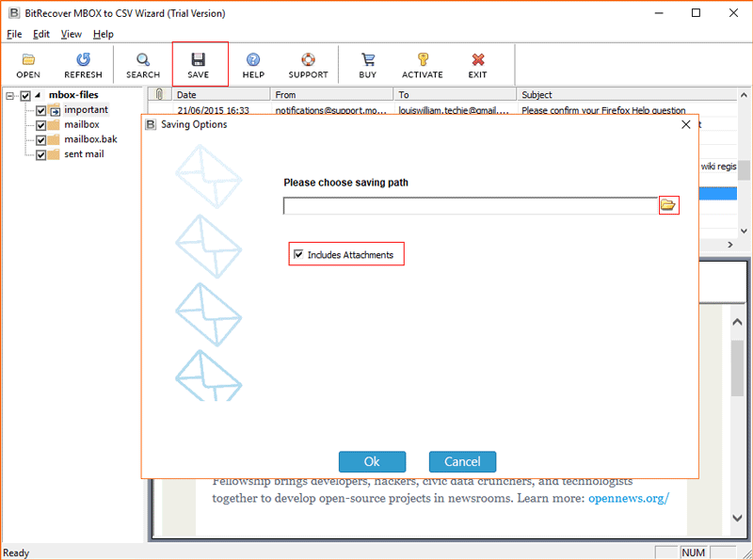Sort emails by From column header
This screenshot has width=753, height=560.
(332, 94)
